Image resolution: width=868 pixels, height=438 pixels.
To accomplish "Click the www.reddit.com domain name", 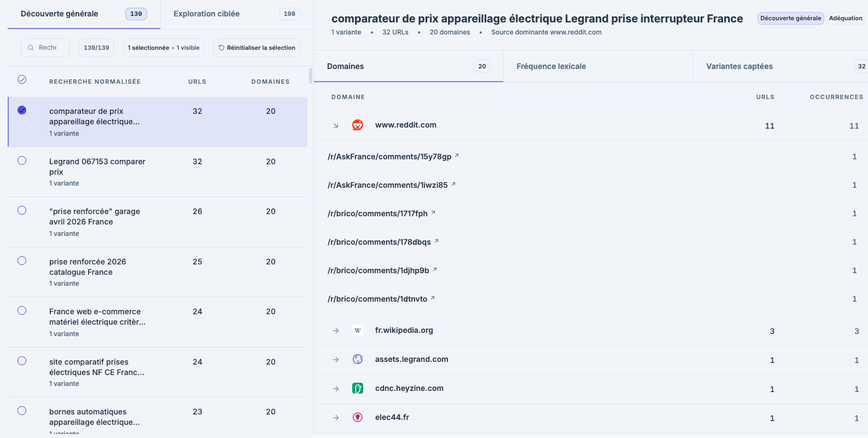I will point(406,125).
